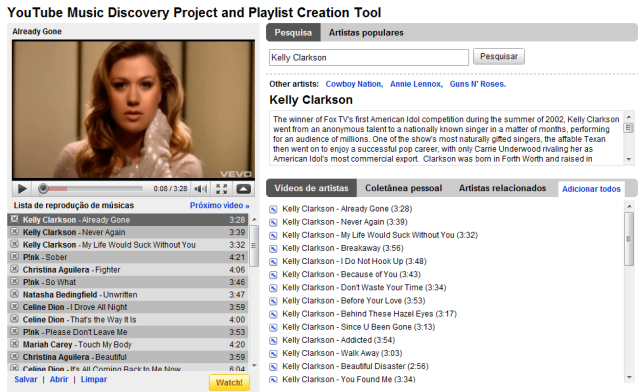
Task: Remove Celine Dion - That's the Way It Is
Action: [14, 319]
